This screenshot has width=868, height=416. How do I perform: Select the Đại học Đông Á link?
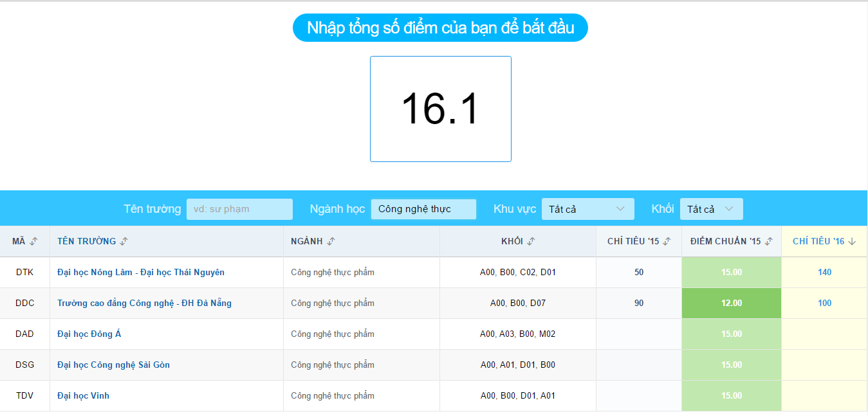[x=89, y=334]
